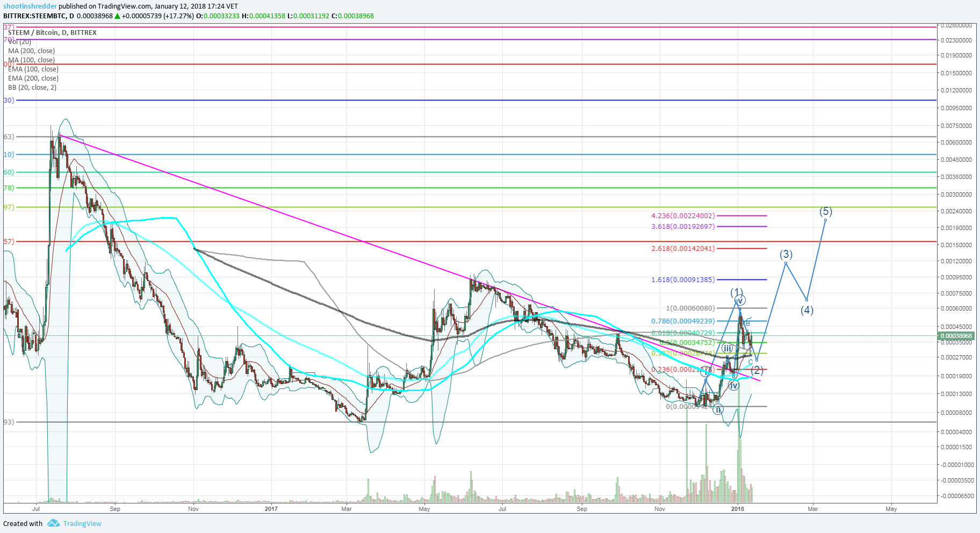Open the shootinshredder author name
This screenshot has height=533, width=980.
[x=30, y=6]
